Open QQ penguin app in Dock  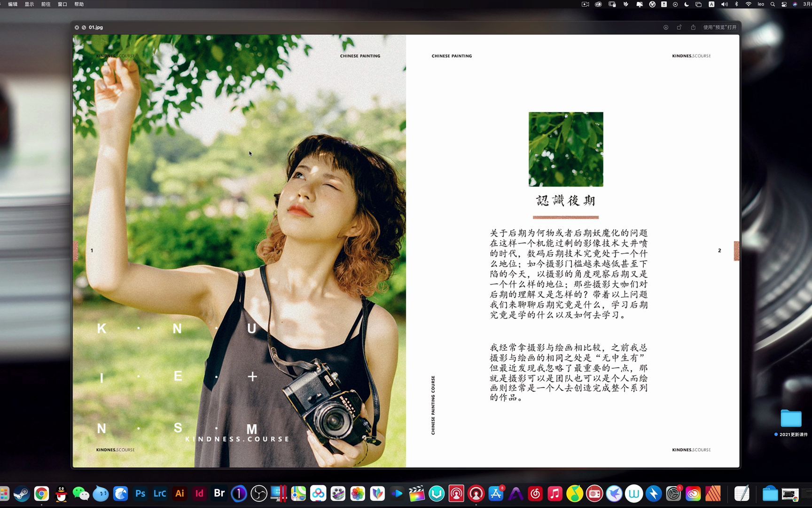(61, 493)
